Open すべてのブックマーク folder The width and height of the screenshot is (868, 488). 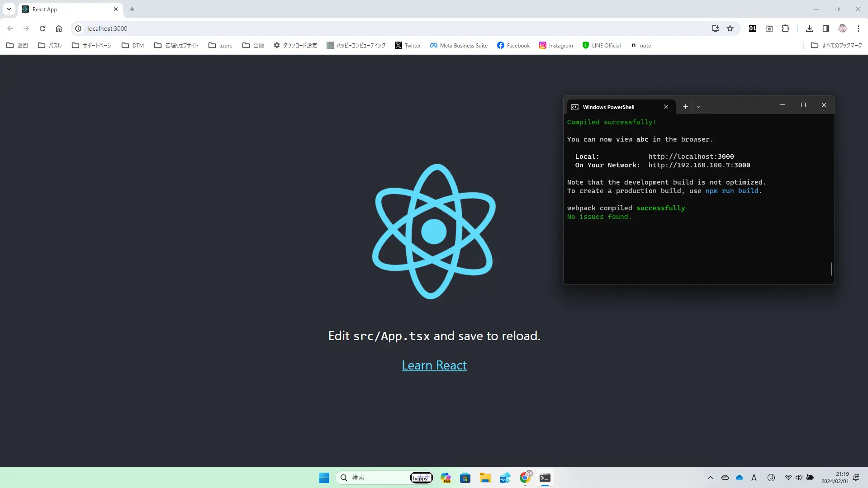pyautogui.click(x=836, y=45)
